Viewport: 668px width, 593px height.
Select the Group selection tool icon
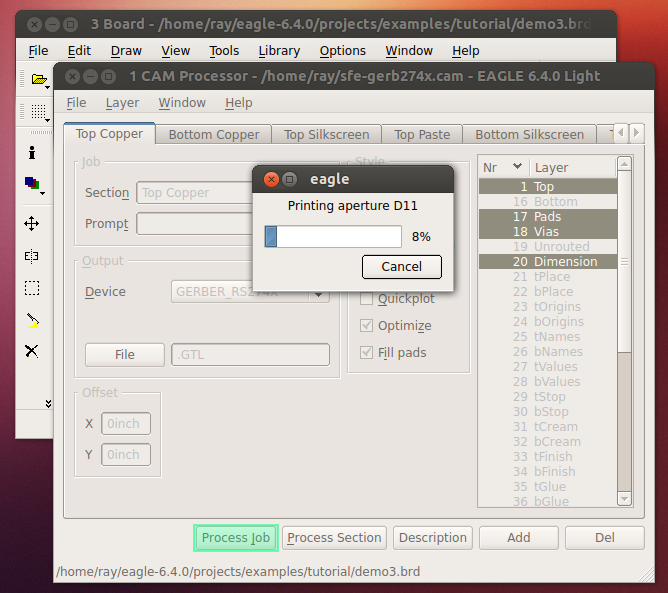click(32, 288)
